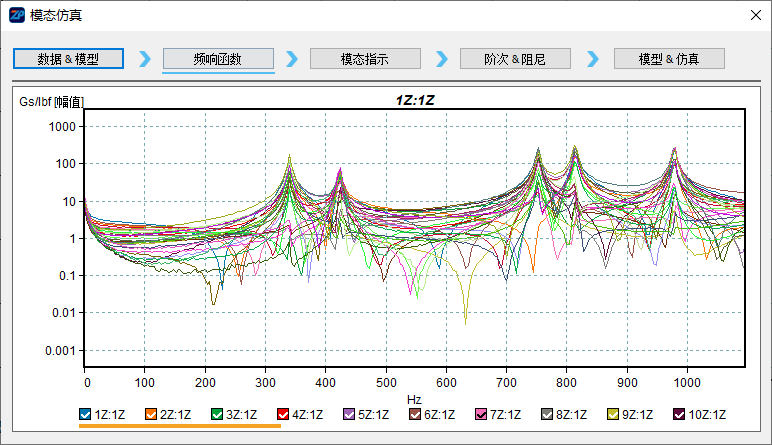Close the 模态仿真 window
Image resolution: width=772 pixels, height=445 pixels.
click(x=756, y=15)
